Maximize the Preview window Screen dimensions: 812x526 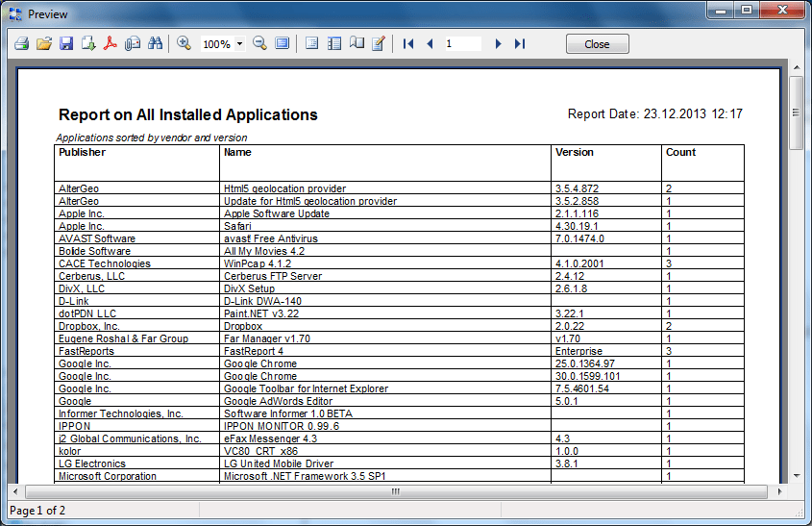747,10
